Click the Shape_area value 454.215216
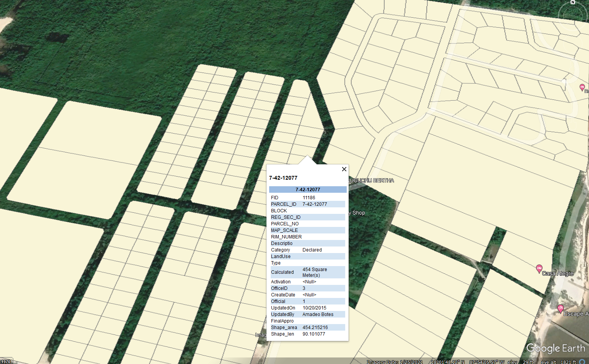The height and width of the screenshot is (364, 589). tap(315, 328)
